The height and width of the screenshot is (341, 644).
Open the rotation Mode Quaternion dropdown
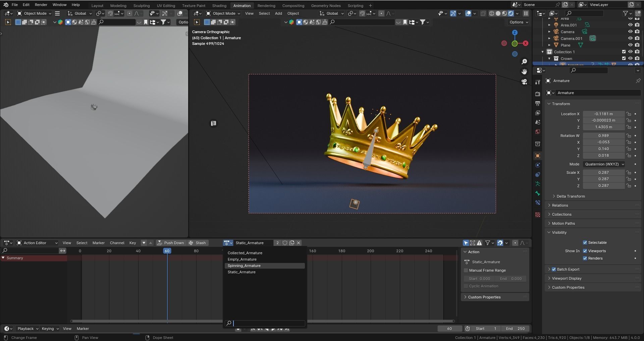604,164
